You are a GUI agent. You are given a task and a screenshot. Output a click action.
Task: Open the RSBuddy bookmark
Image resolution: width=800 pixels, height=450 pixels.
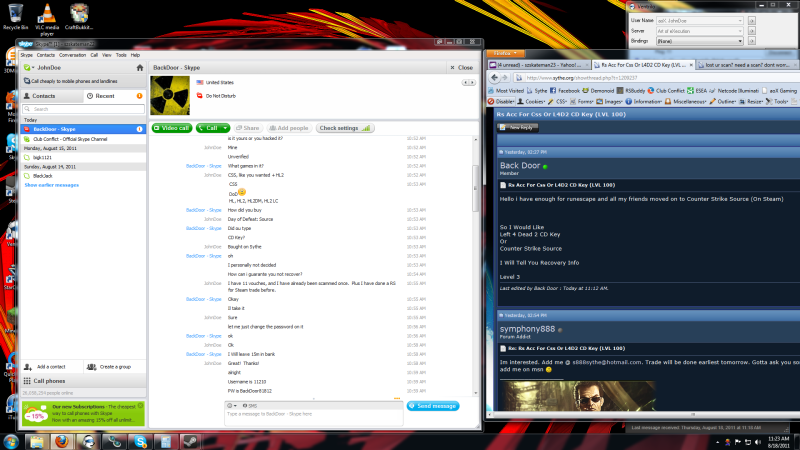tap(631, 91)
